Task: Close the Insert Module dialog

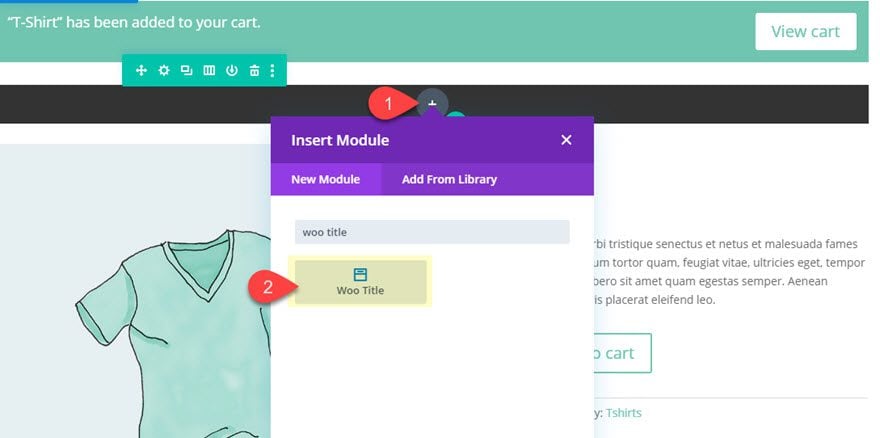Action: click(566, 140)
